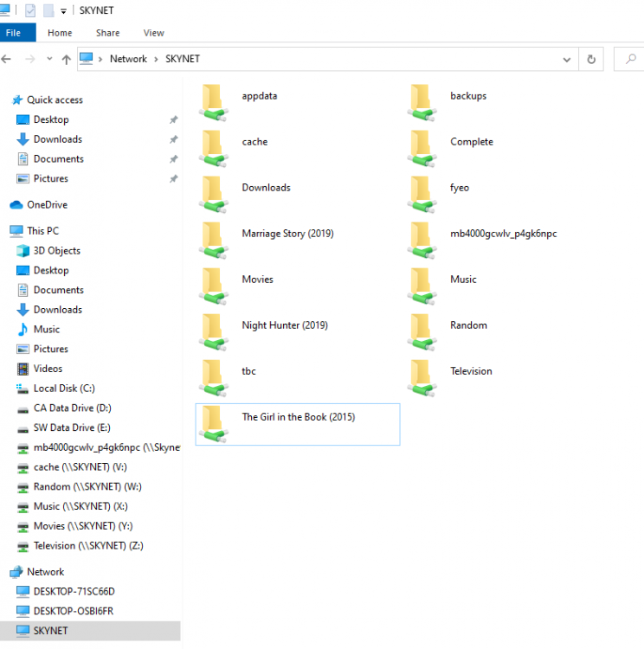
Task: Select the Television shared folder icon in file list
Action: click(x=422, y=378)
